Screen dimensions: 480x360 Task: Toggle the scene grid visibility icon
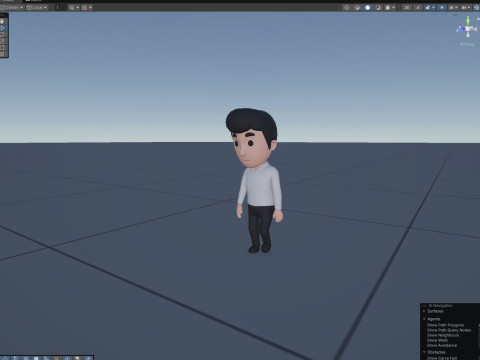(x=72, y=7)
